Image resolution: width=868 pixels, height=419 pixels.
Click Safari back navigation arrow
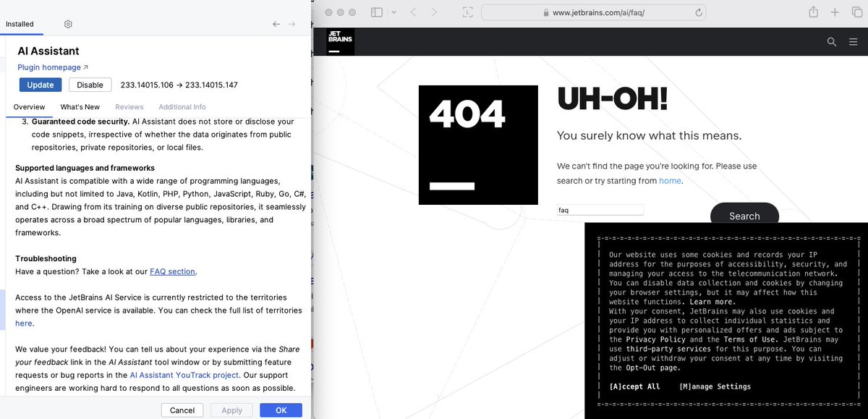[x=413, y=12]
